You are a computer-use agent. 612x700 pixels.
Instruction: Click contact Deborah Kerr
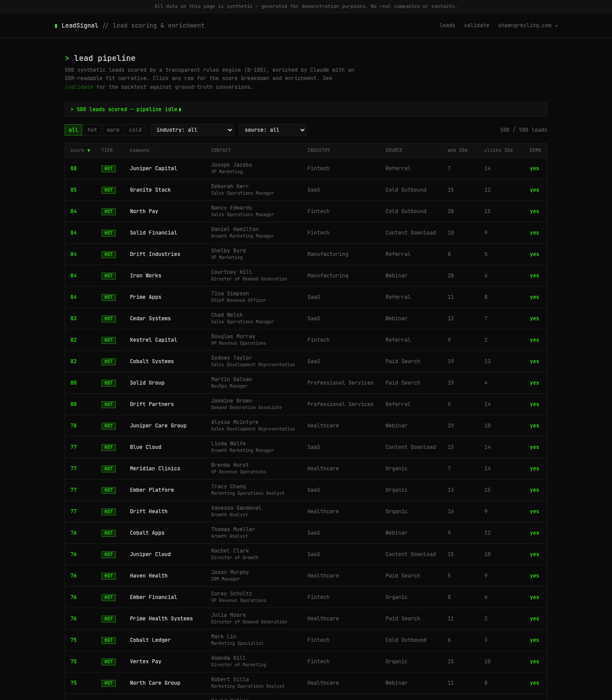[230, 186]
